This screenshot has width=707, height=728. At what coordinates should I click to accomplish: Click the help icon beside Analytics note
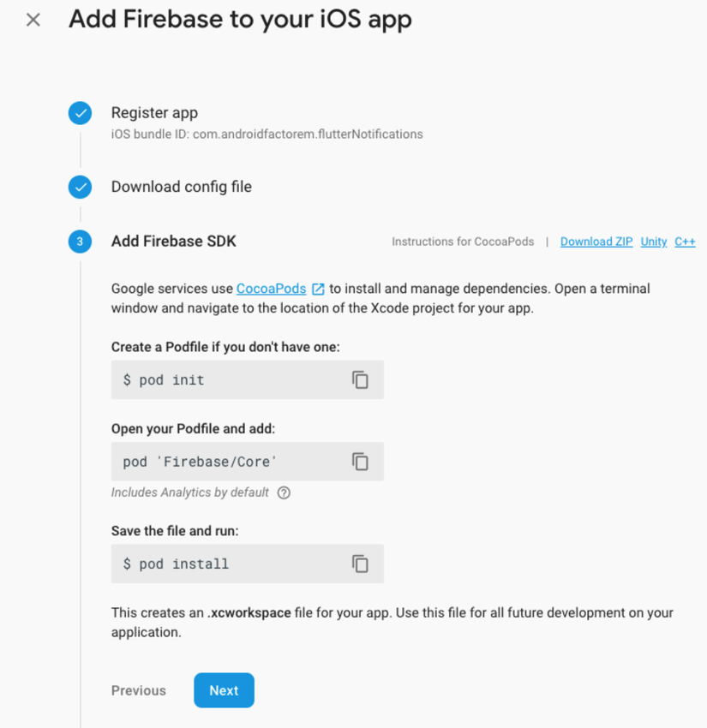click(x=284, y=492)
